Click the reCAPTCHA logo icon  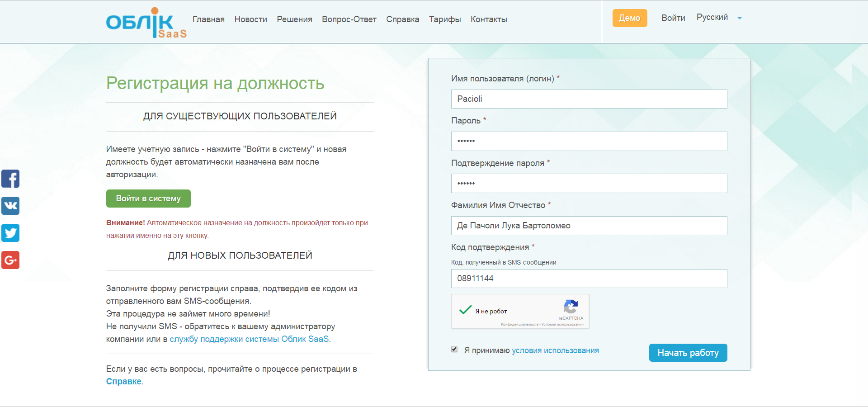(571, 307)
